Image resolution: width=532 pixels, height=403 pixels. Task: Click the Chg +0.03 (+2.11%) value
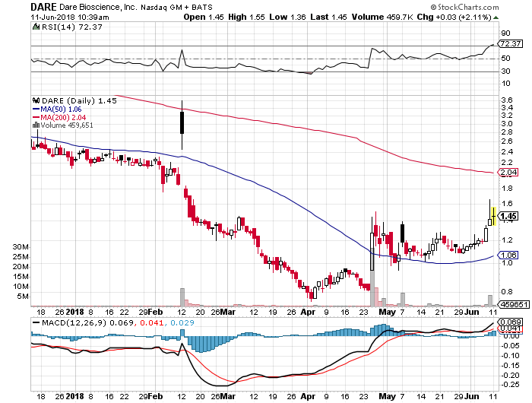(454, 17)
